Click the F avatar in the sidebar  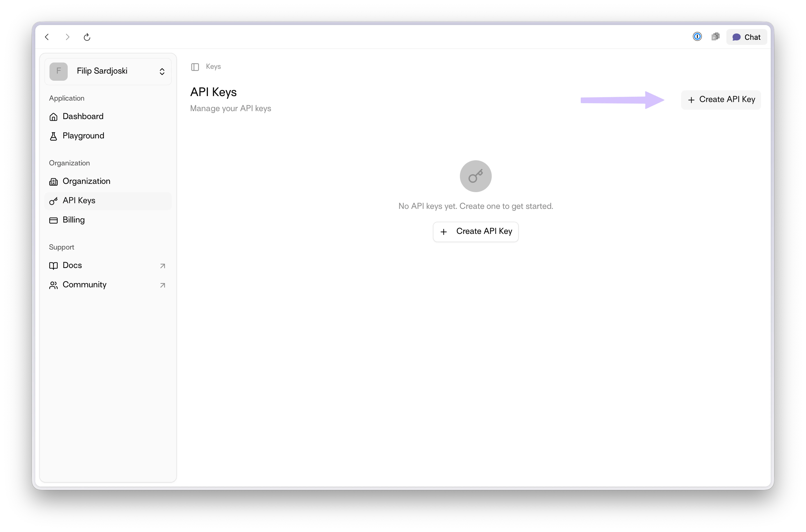pyautogui.click(x=58, y=71)
